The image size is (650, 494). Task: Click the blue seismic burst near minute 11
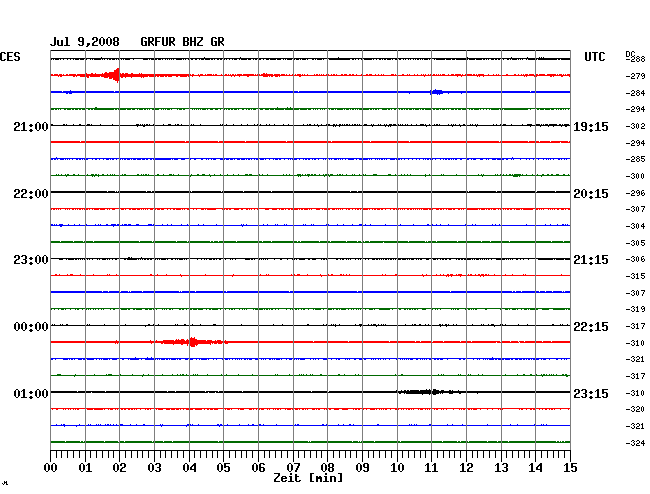437,92
